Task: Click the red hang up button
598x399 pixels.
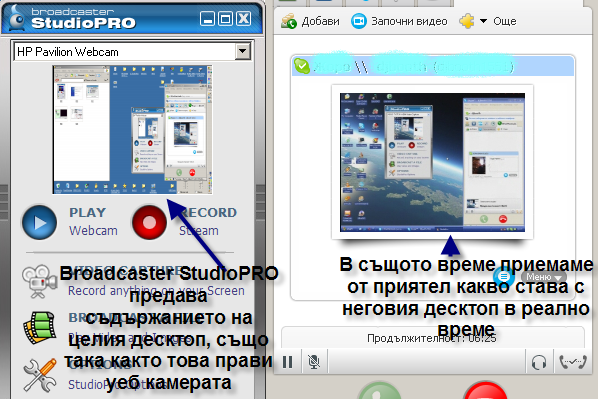Action: coord(485,390)
